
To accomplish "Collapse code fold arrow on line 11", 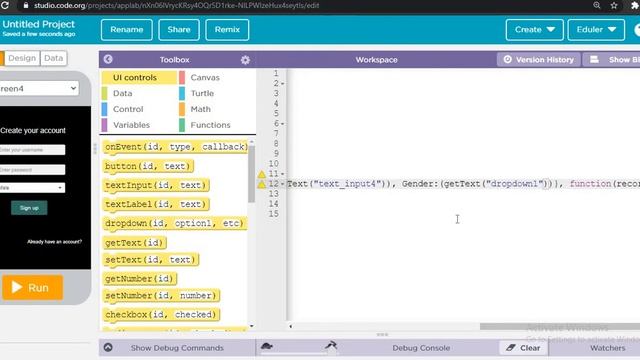I will click(x=282, y=174).
